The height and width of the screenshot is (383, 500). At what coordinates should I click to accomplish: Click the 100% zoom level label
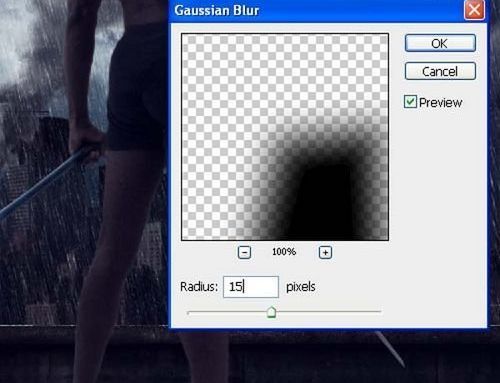[284, 252]
